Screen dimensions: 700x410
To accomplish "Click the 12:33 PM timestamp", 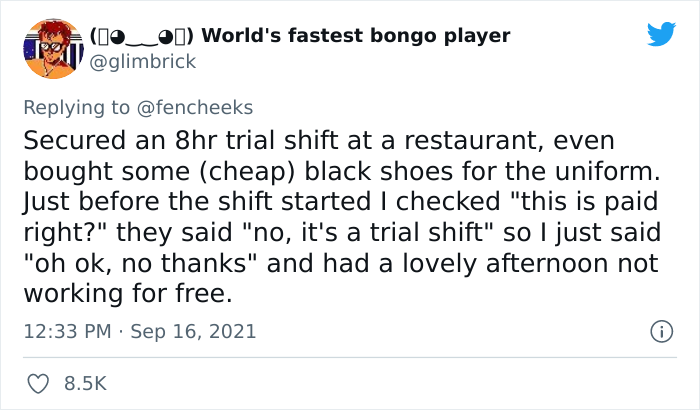I will pos(67,331).
